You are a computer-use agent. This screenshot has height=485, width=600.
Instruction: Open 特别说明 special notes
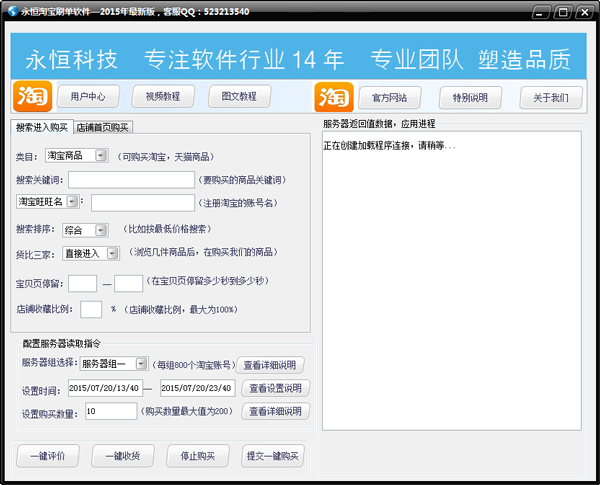(x=470, y=97)
